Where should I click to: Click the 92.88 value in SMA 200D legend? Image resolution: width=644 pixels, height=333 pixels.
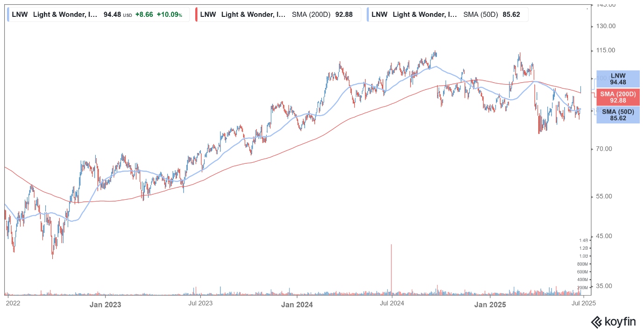click(344, 14)
